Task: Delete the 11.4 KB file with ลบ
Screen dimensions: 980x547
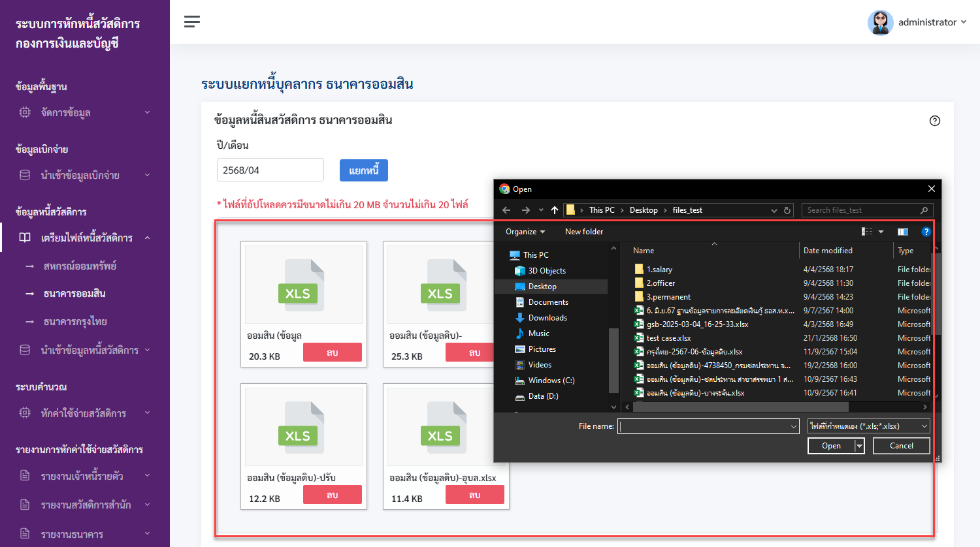Action: [x=475, y=495]
